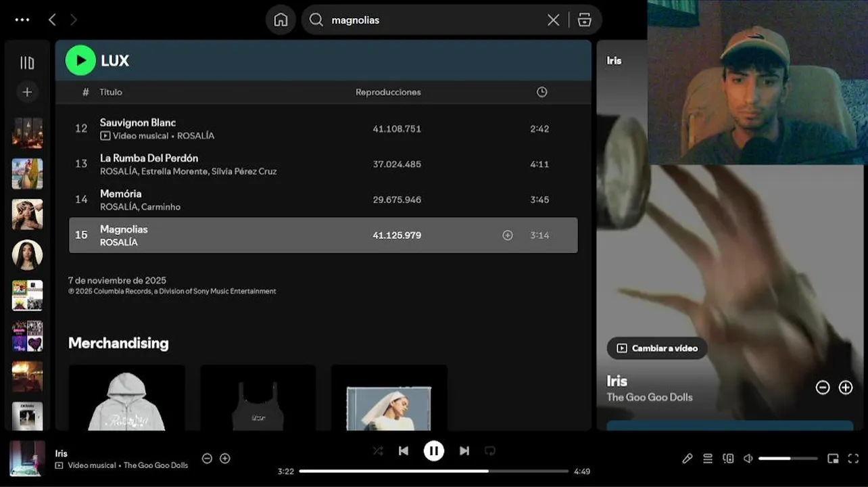The height and width of the screenshot is (487, 868).
Task: Skip to previous track
Action: coord(404,450)
